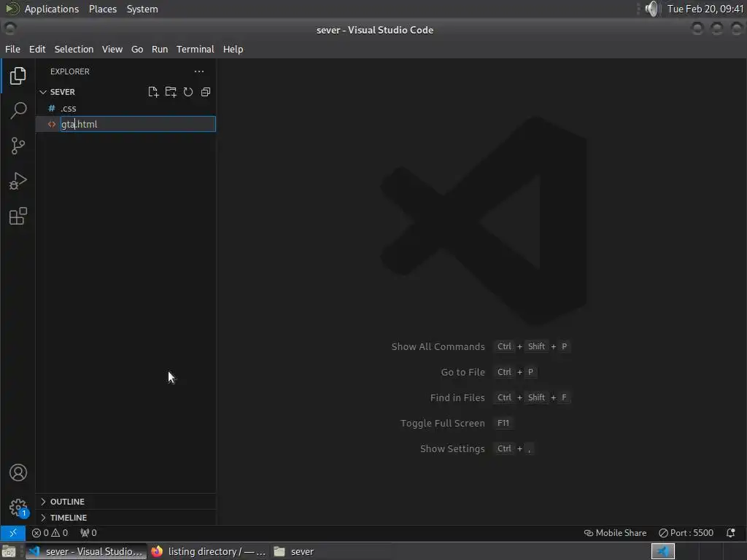Open the Help menu
This screenshot has width=747, height=560.
coord(233,49)
